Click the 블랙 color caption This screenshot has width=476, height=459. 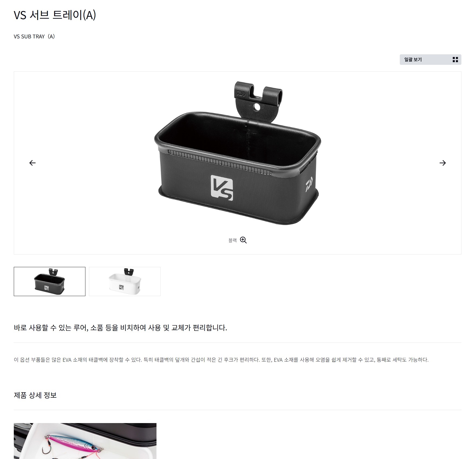tap(232, 240)
